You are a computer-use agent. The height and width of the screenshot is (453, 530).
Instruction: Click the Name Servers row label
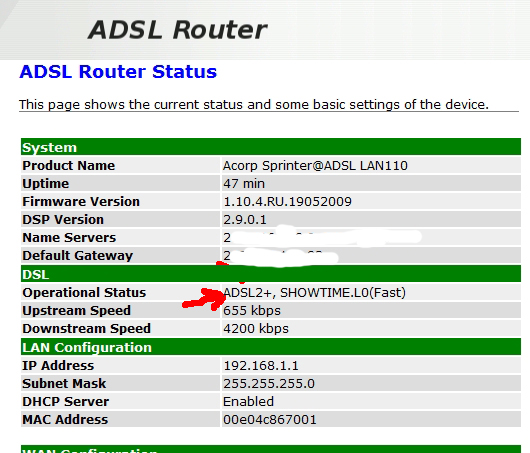(x=69, y=238)
